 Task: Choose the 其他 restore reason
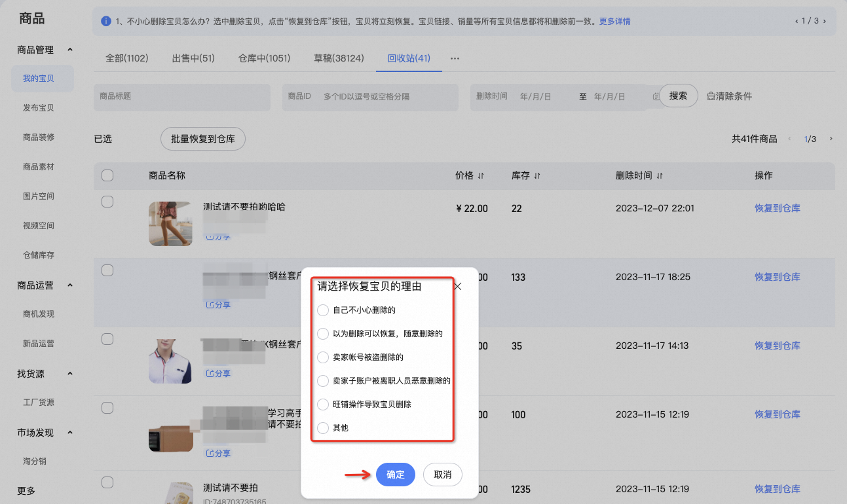point(322,427)
